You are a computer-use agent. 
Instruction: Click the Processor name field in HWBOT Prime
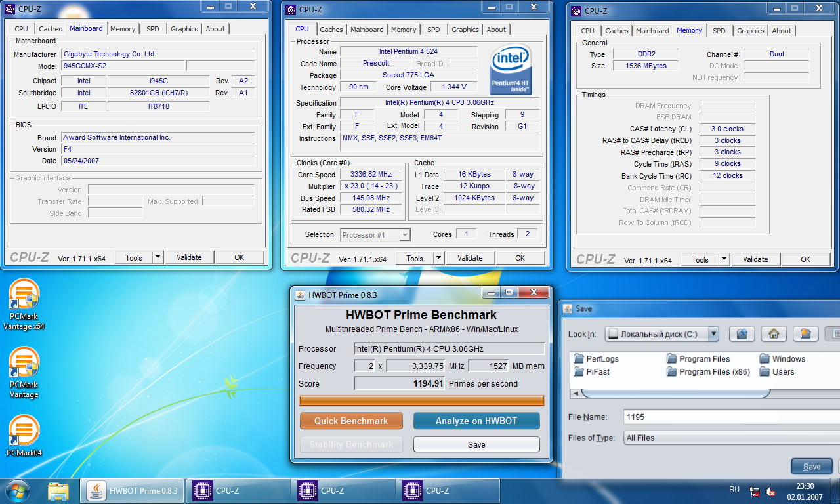pos(450,348)
